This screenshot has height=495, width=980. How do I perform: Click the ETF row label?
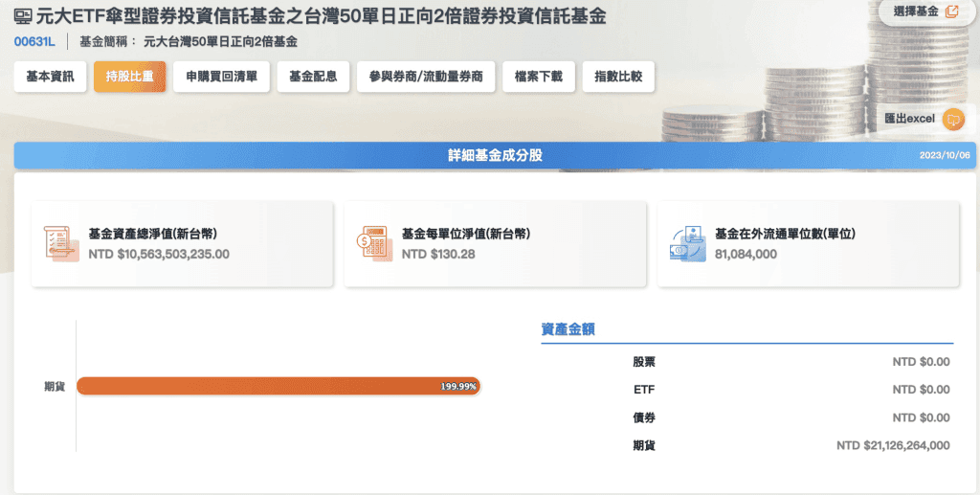644,390
